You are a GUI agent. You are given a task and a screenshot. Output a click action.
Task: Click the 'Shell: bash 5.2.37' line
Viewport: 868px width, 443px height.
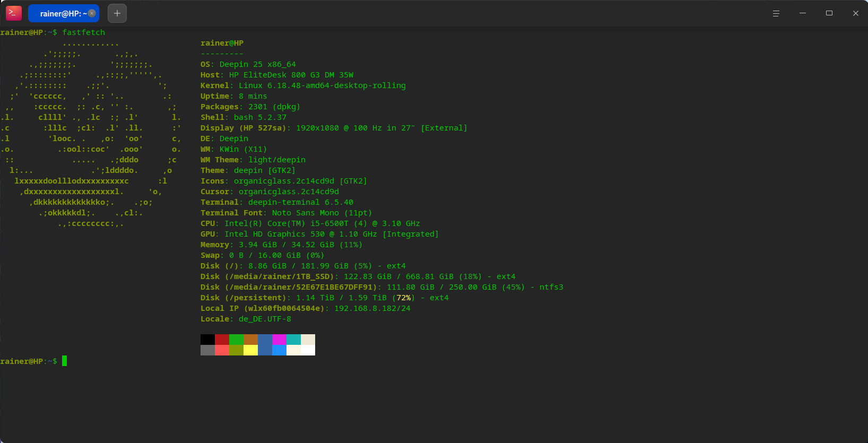point(244,117)
